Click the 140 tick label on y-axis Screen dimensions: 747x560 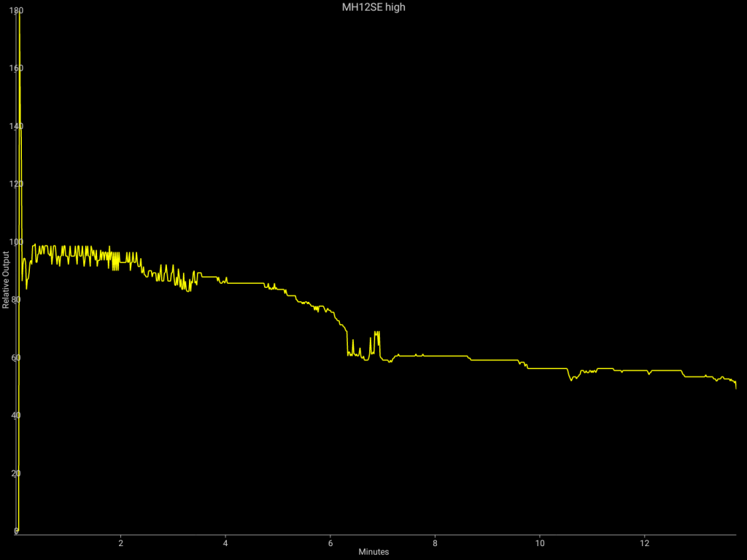coord(15,126)
